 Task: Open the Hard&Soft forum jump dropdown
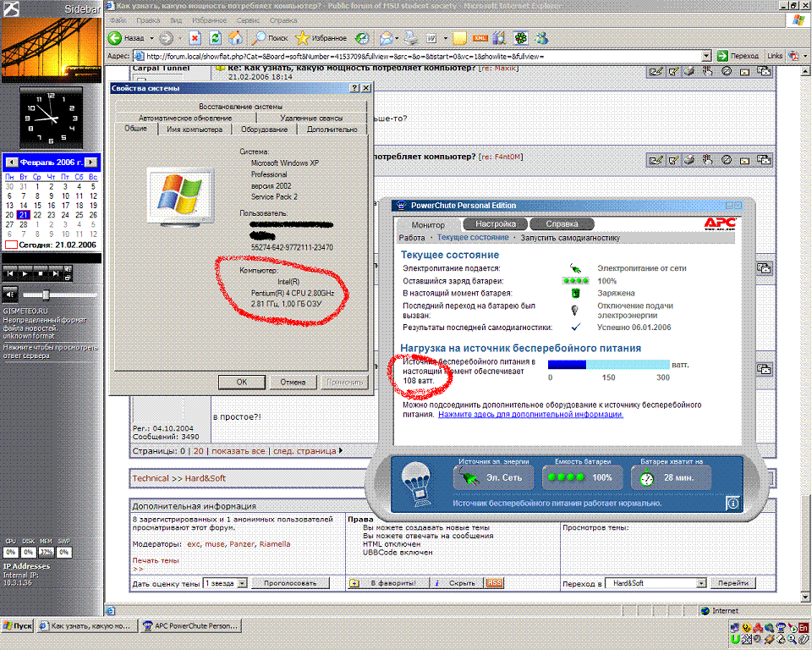[x=701, y=583]
